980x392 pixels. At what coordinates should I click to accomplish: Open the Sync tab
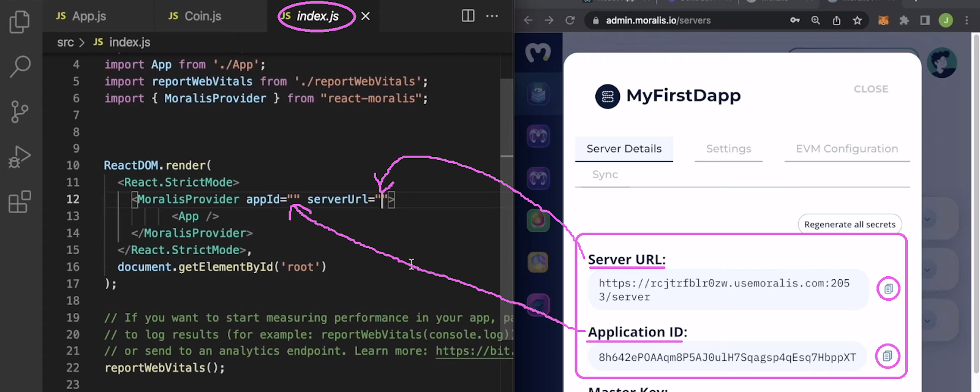(x=605, y=175)
